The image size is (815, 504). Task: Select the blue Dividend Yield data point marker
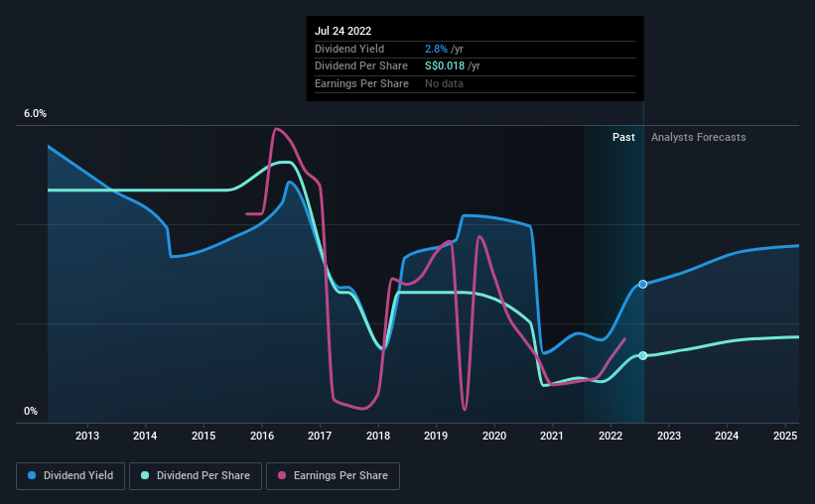click(643, 284)
